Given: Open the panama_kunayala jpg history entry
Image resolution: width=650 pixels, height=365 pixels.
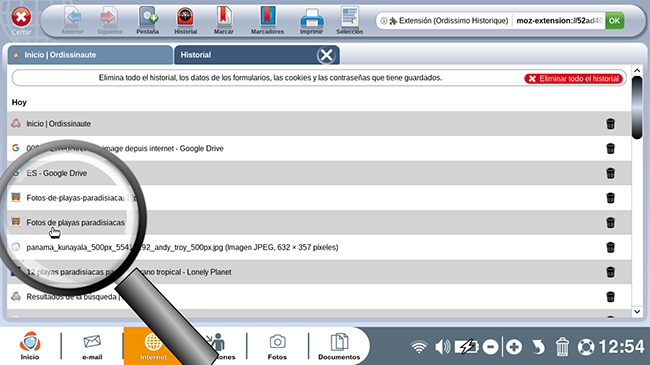Looking at the screenshot, I should tap(182, 247).
